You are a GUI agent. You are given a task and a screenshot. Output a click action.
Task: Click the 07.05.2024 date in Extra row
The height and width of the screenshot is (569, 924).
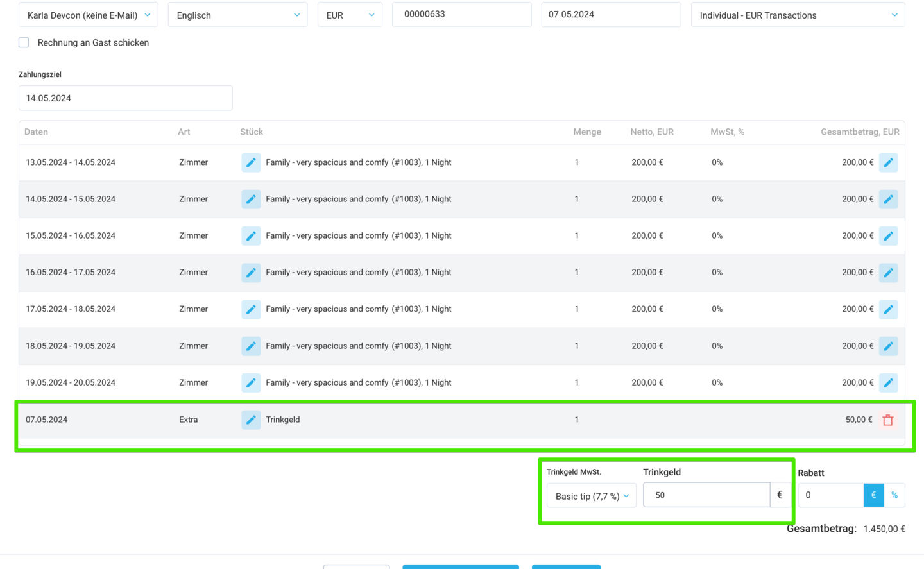[x=46, y=420]
